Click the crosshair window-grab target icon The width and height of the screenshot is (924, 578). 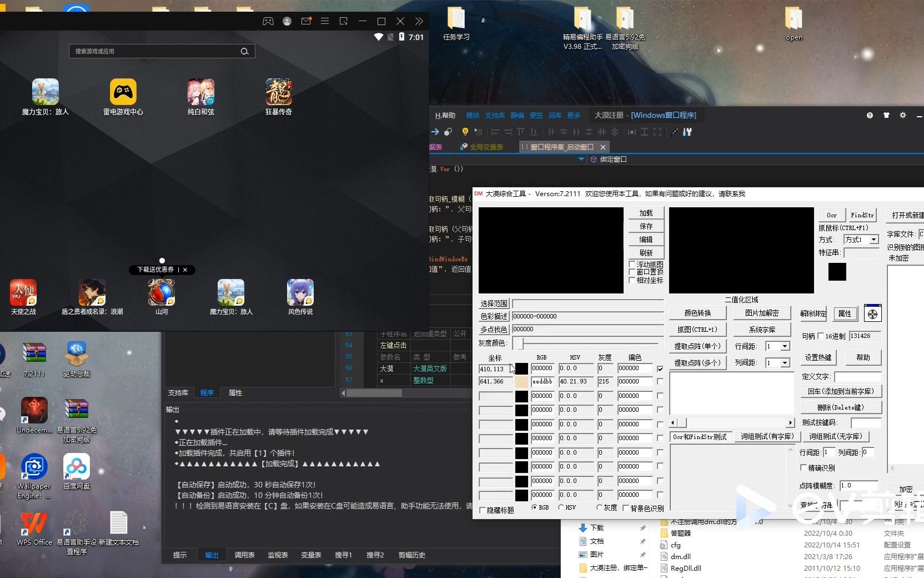(x=873, y=314)
